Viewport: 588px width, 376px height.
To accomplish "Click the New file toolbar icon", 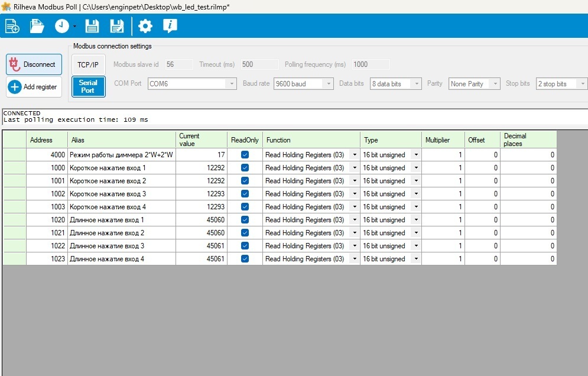I will click(x=12, y=26).
